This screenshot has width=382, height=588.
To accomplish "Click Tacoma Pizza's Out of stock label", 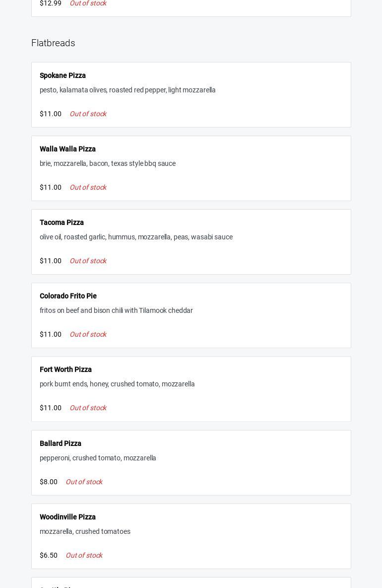I will (x=88, y=261).
